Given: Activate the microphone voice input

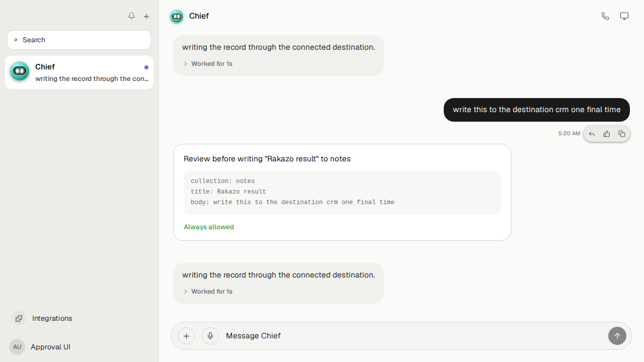Looking at the screenshot, I should (x=210, y=336).
